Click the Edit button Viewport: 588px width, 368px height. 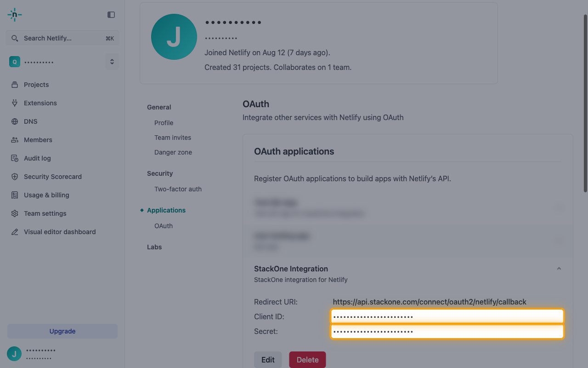(268, 360)
